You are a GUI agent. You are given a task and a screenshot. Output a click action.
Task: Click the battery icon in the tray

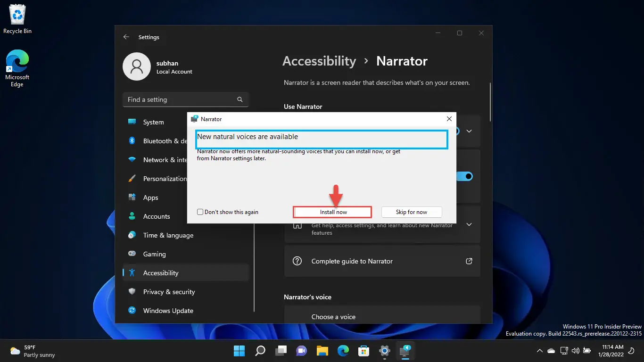pos(587,351)
